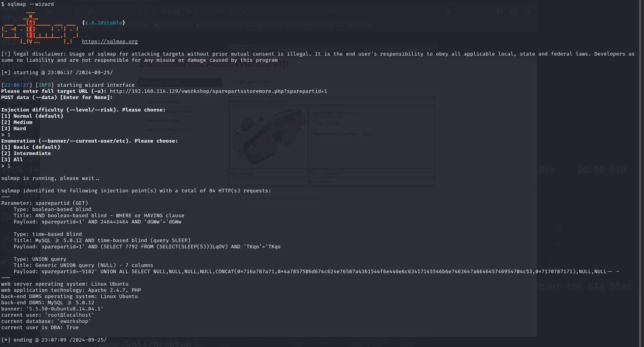Open EmployeeRegistration link in background page sidebar
Viewport: 644px width, 347px height.
coord(170,130)
